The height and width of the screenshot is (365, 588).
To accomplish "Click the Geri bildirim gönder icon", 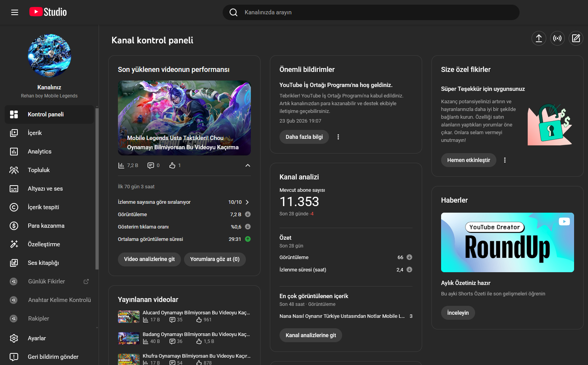I will point(14,357).
